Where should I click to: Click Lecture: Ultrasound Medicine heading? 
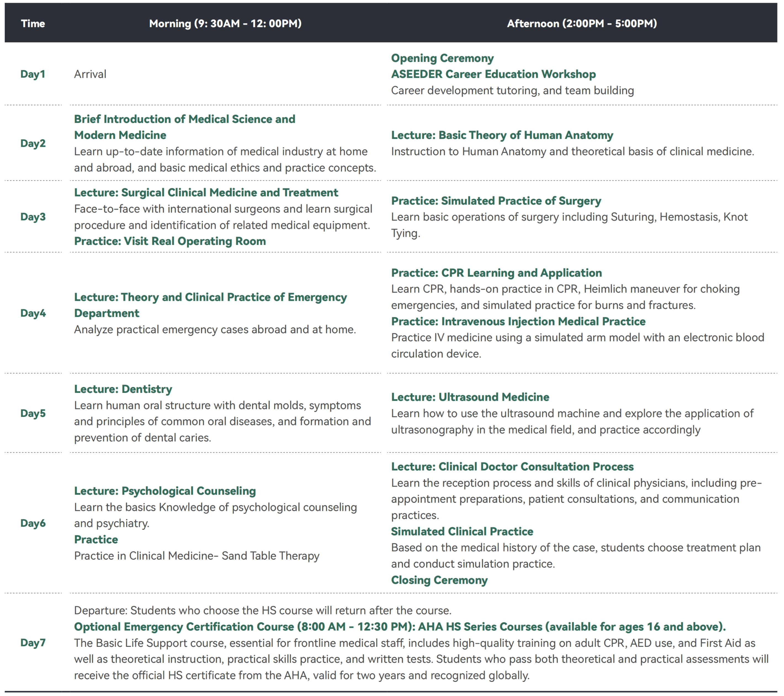pos(470,397)
